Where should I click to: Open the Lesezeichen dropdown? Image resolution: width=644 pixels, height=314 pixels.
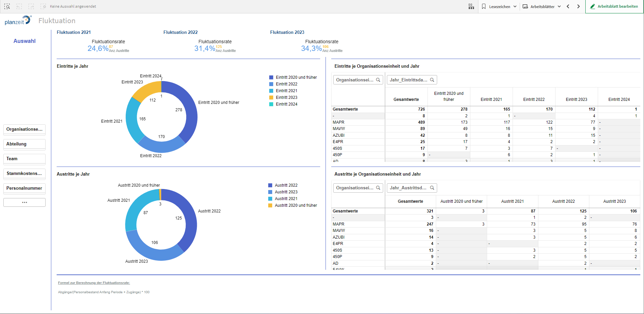(499, 6)
